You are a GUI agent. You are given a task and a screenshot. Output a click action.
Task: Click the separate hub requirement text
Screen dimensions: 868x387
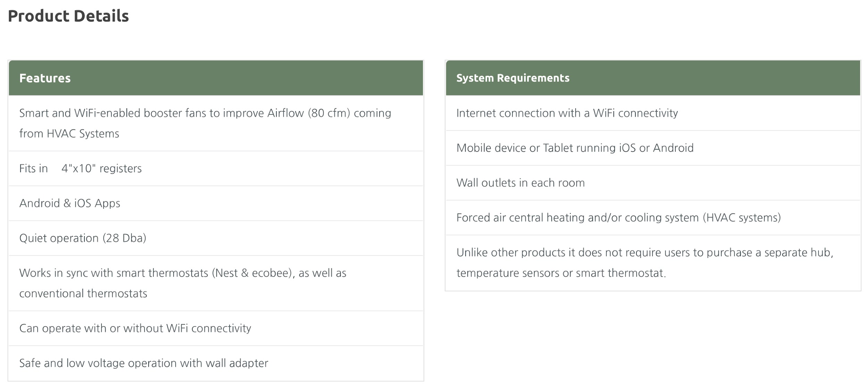pyautogui.click(x=645, y=263)
